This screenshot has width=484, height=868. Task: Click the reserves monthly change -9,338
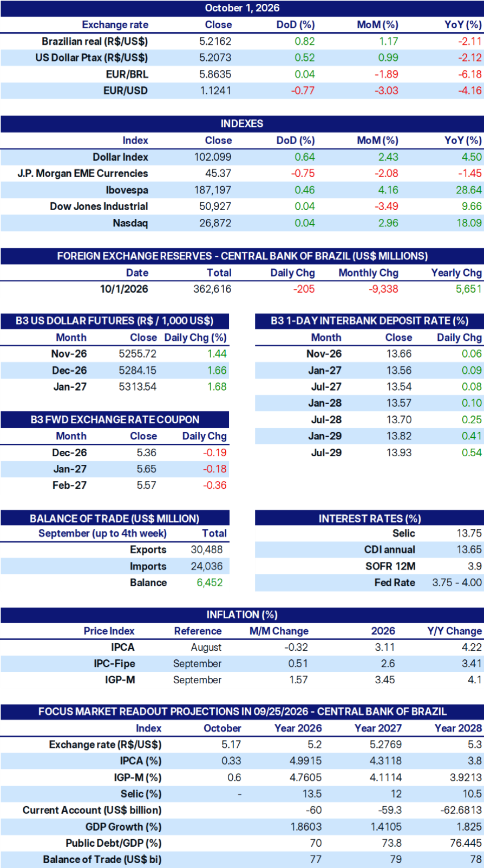pyautogui.click(x=383, y=289)
